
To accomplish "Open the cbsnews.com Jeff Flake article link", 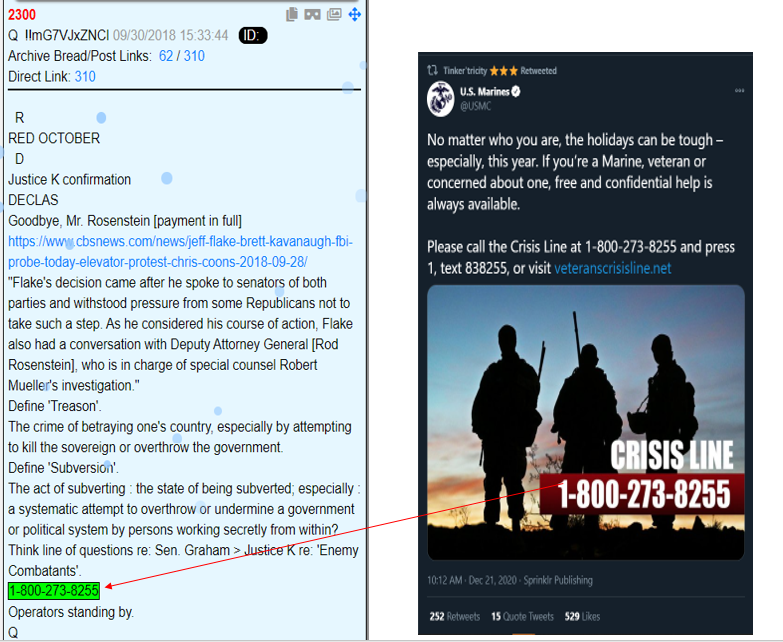I will 180,252.
